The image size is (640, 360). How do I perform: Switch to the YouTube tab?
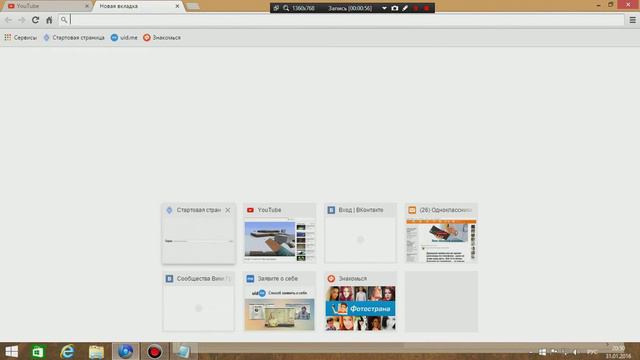tap(47, 6)
